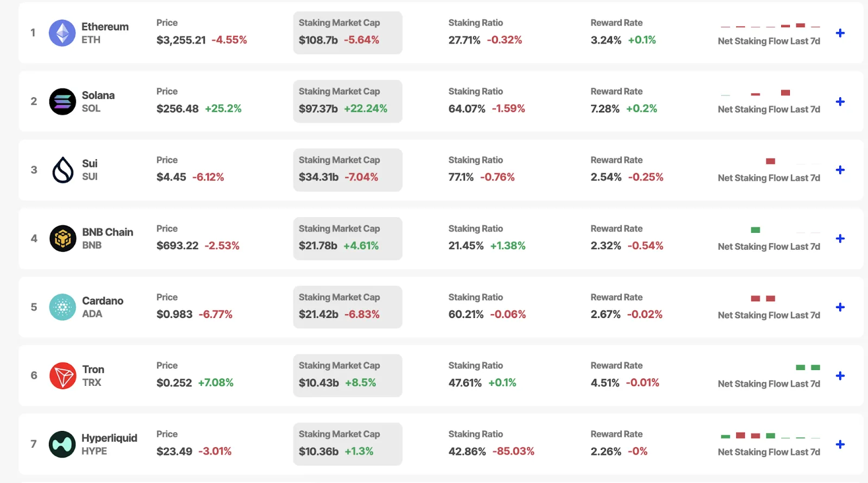Expand the Sui row with plus icon
The image size is (868, 483).
(x=840, y=170)
